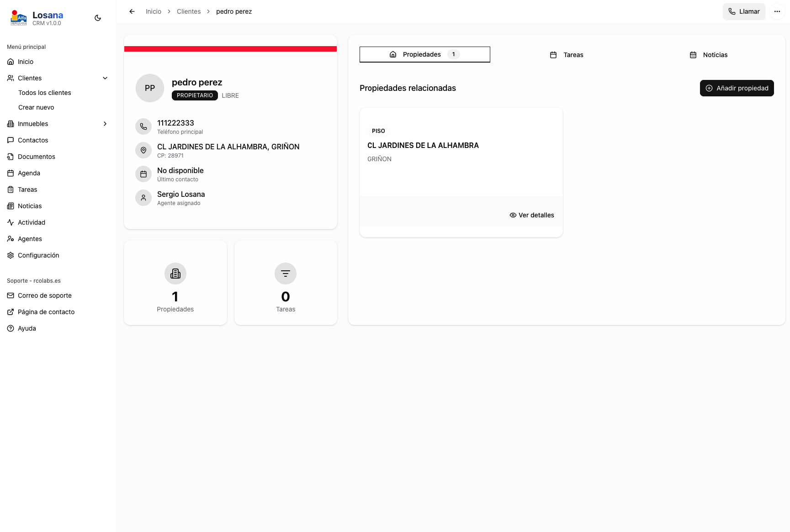Image resolution: width=790 pixels, height=532 pixels.
Task: Click the Llamar button
Action: pyautogui.click(x=744, y=11)
